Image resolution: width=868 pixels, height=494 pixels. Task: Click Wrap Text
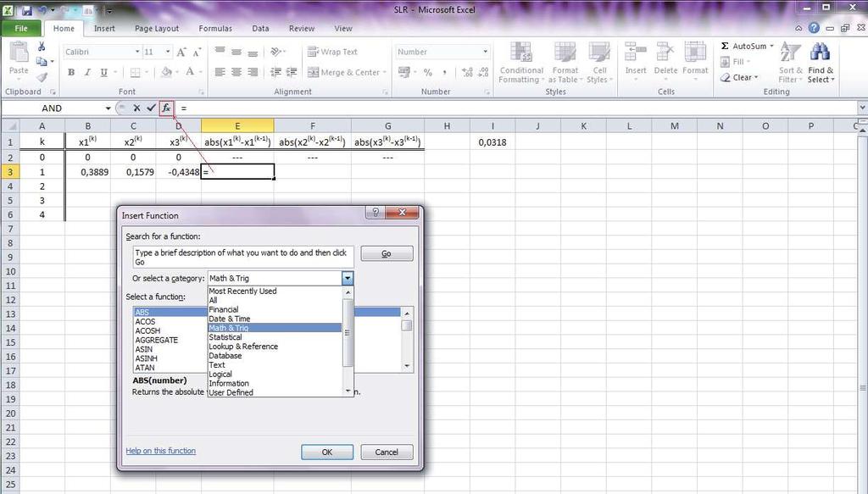pyautogui.click(x=332, y=52)
